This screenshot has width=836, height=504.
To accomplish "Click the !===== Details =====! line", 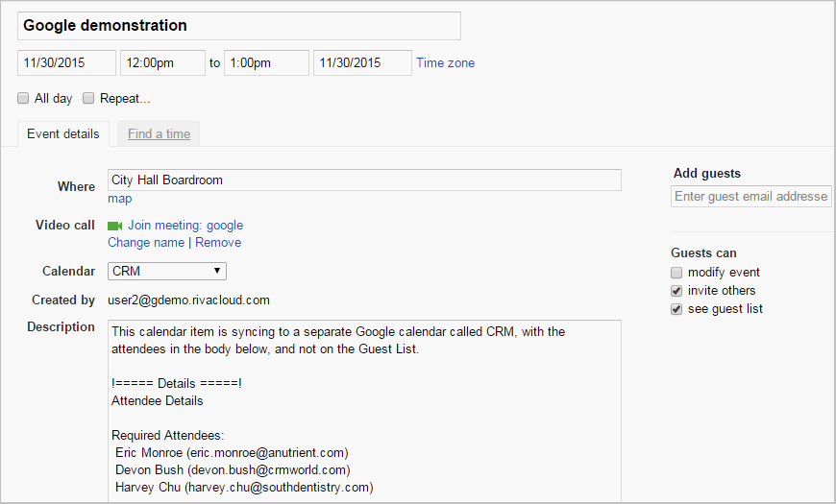I will coord(177,384).
